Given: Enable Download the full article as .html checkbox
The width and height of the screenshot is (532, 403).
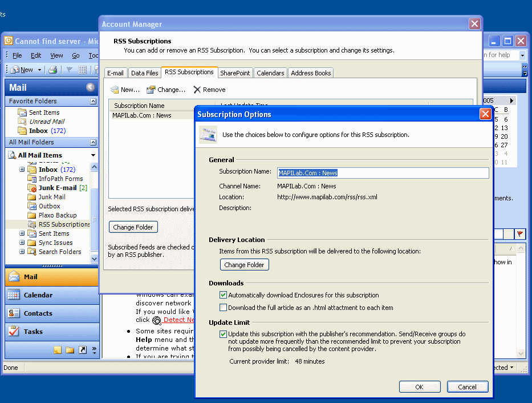Looking at the screenshot, I should (x=224, y=308).
